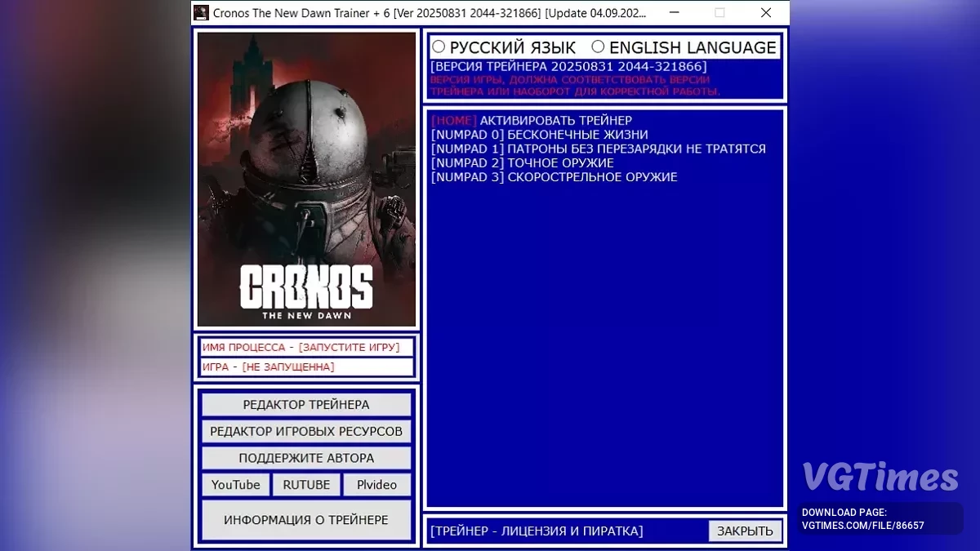Click the ИГРА [НЕ ЗАПУЩЕННА] status line
980x551 pixels.
coord(305,367)
